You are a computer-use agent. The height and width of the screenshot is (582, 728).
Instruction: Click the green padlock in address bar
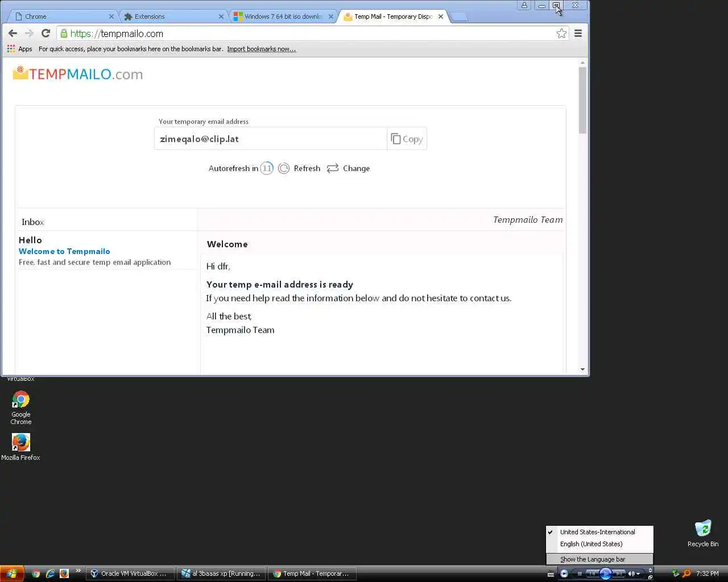(x=64, y=34)
